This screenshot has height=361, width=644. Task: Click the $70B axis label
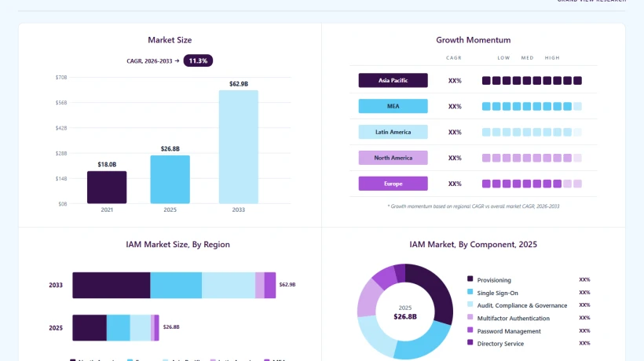pyautogui.click(x=61, y=77)
